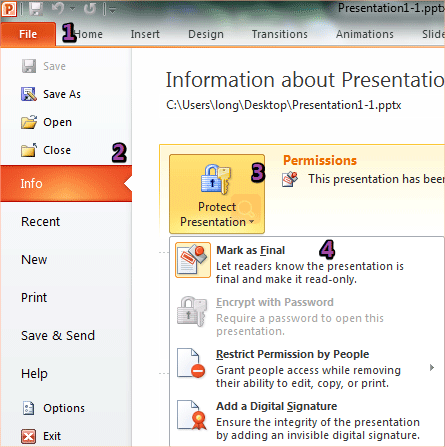Click the lock and key Protect Presentation icon
This screenshot has width=445, height=447.
(216, 179)
